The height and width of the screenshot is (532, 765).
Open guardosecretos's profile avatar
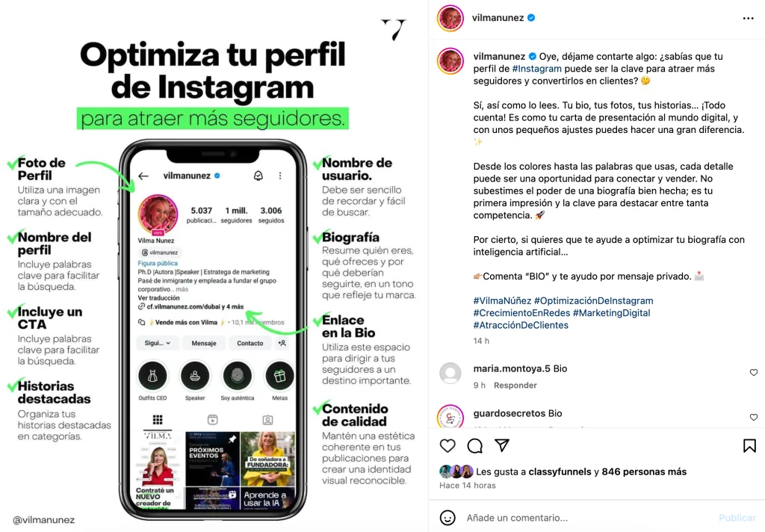[x=450, y=416]
